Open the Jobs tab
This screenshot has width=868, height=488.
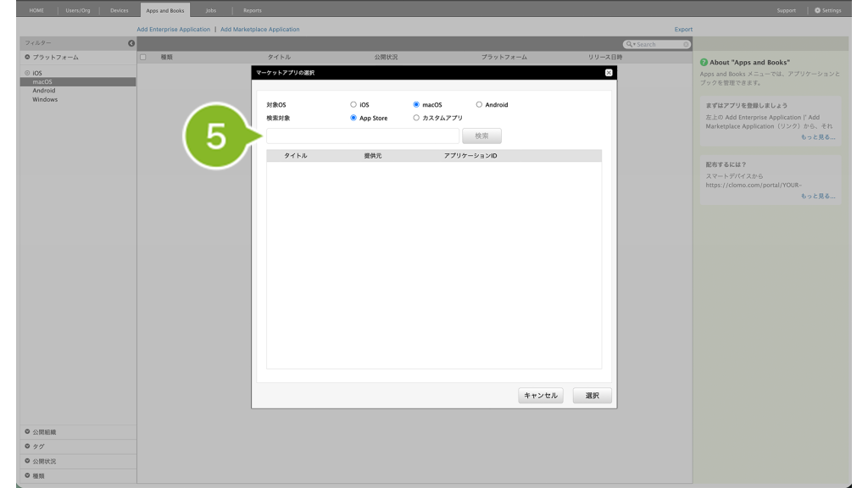point(211,10)
